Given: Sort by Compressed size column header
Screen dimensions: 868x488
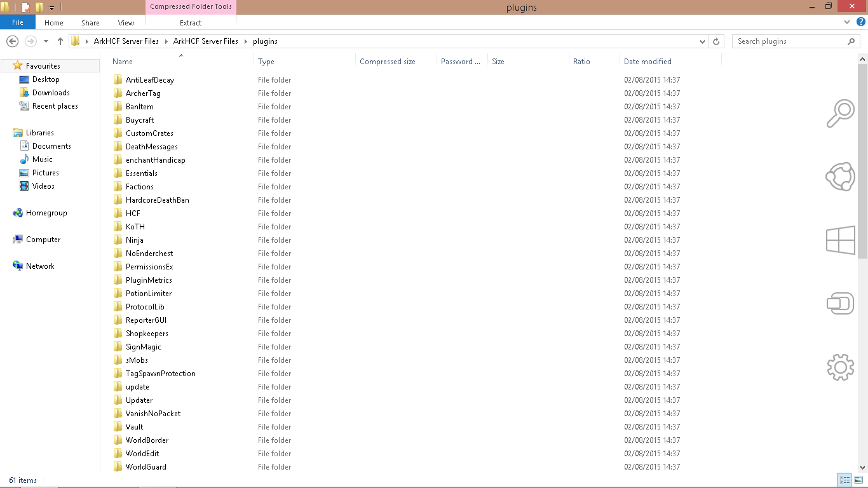Looking at the screenshot, I should 388,62.
